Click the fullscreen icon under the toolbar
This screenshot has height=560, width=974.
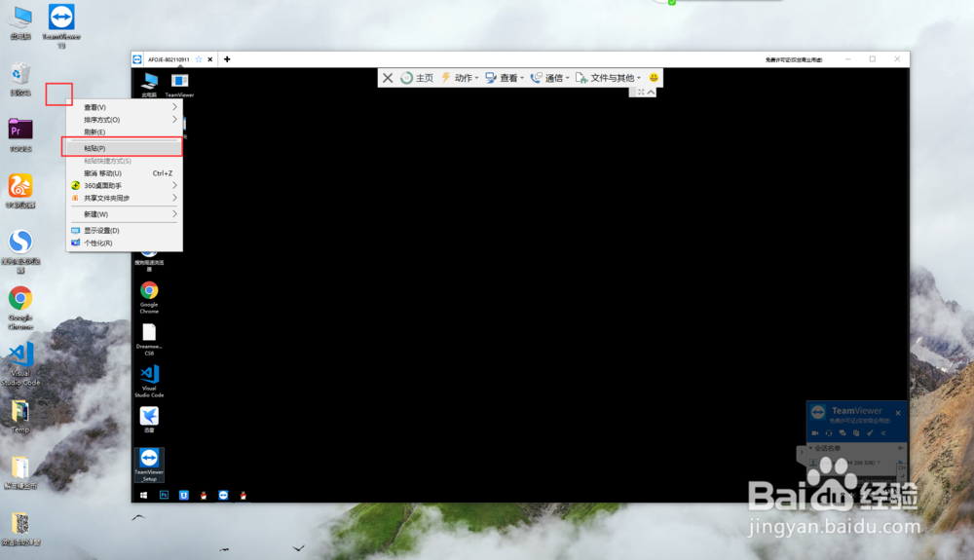tap(641, 92)
